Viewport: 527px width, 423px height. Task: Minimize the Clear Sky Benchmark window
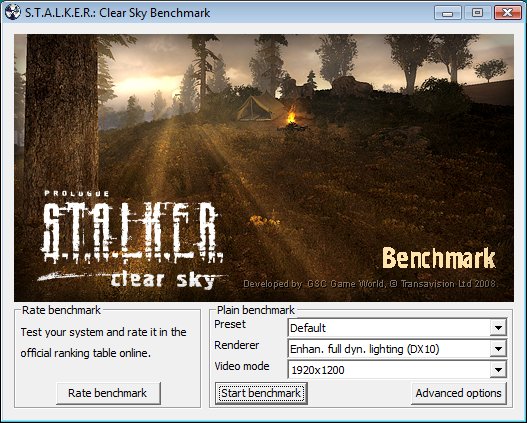pos(447,13)
